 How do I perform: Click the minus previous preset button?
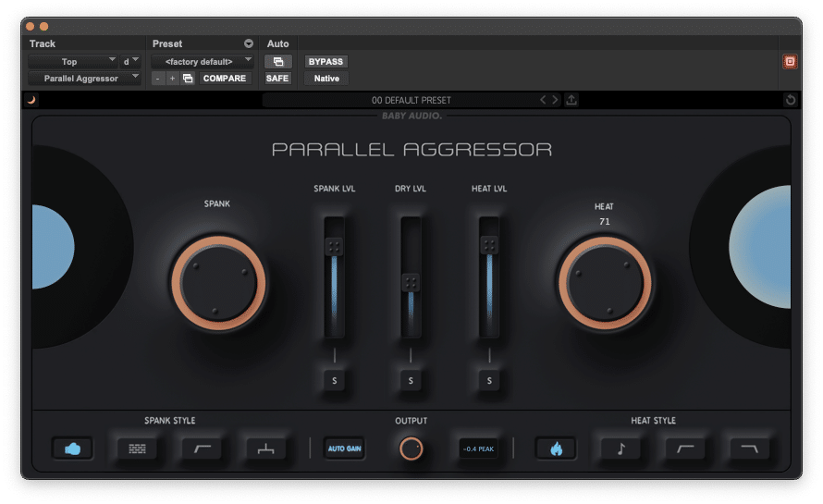pos(158,79)
